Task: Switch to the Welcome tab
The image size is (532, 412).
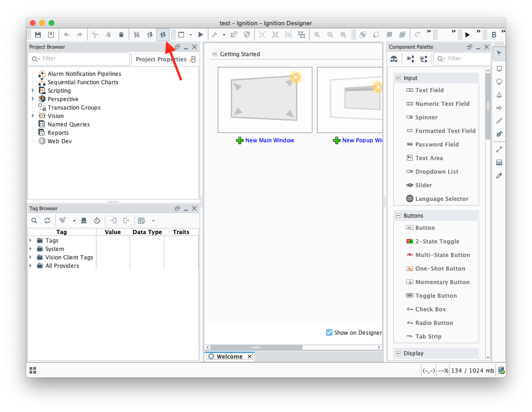Action: pyautogui.click(x=229, y=356)
